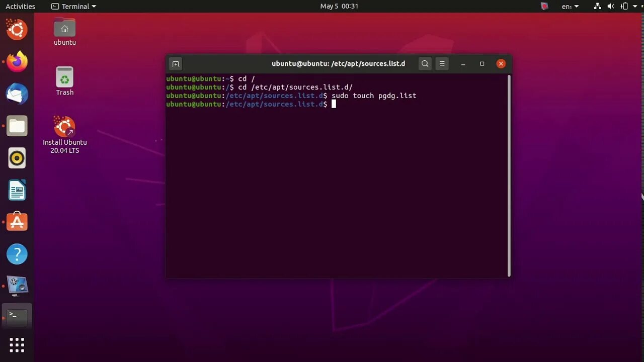Select the Terminal icon in dock

click(x=17, y=316)
